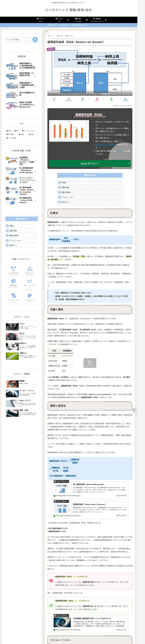
Task: Collapse the article 目次 table of contents
Action: [90, 175]
